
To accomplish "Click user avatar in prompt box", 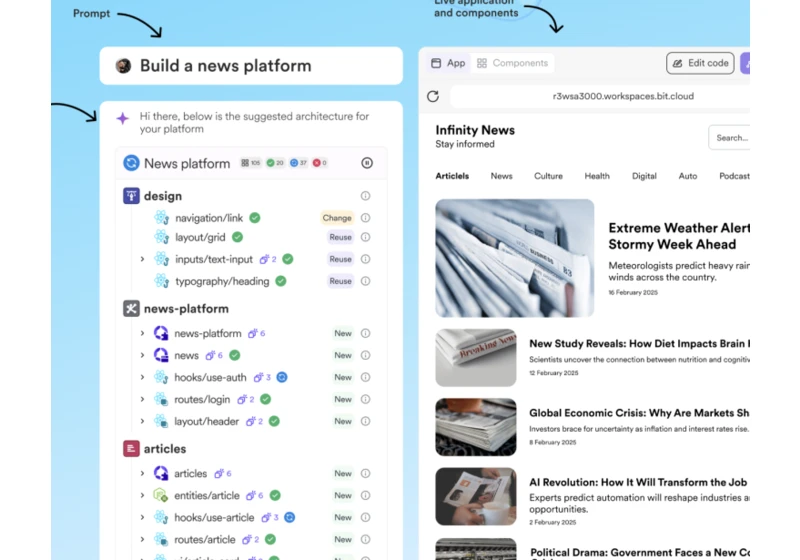I will tap(123, 66).
